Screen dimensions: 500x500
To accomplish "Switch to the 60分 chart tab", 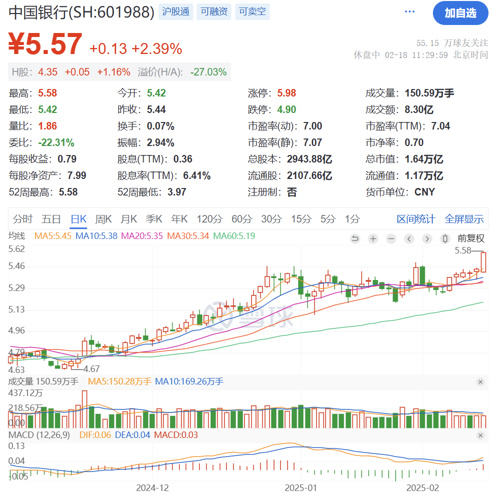I will click(242, 219).
